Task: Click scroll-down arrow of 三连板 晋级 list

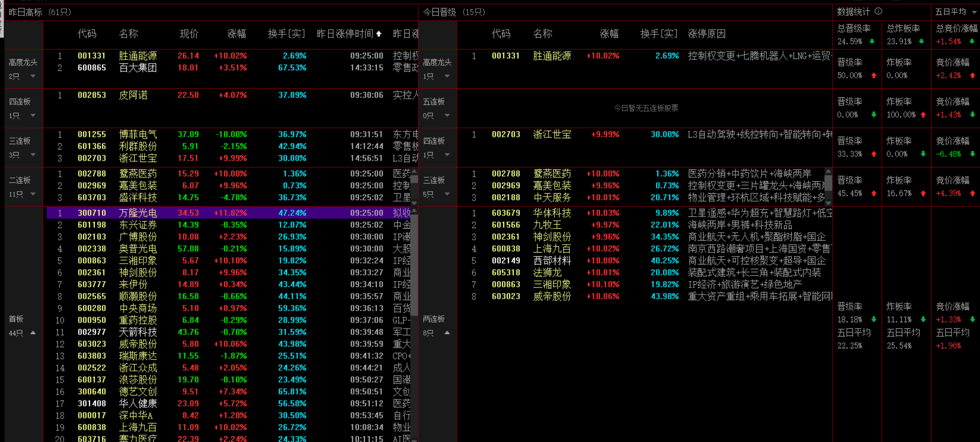Action: [x=828, y=202]
